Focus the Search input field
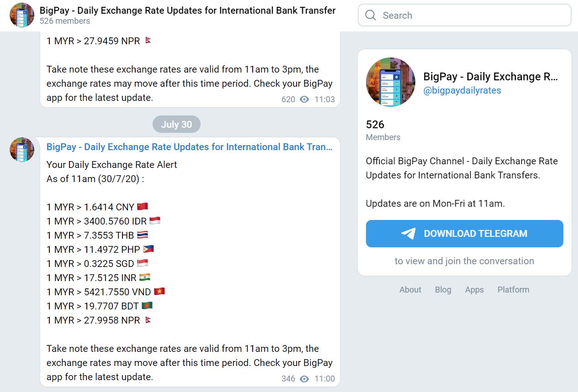Image resolution: width=578 pixels, height=392 pixels. (464, 16)
